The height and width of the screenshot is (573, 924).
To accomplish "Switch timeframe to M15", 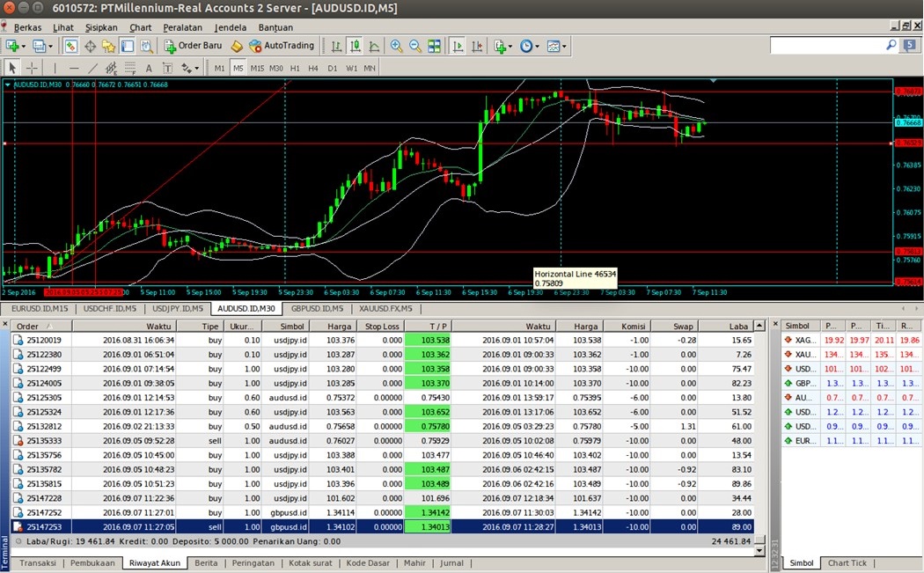I will [257, 69].
